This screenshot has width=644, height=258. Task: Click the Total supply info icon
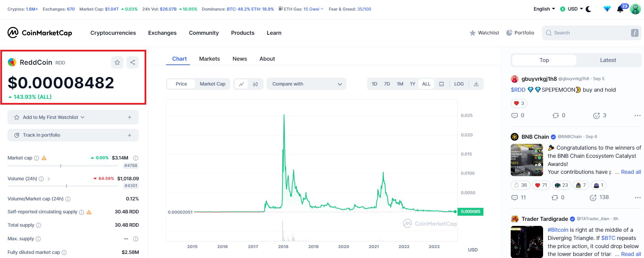(39, 225)
